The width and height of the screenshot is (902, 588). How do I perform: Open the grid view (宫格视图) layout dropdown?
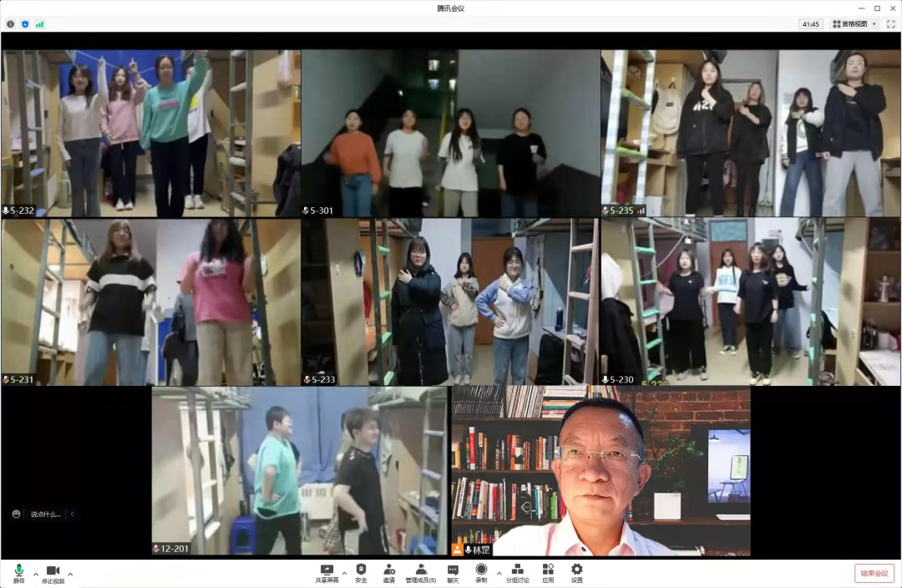[x=854, y=24]
